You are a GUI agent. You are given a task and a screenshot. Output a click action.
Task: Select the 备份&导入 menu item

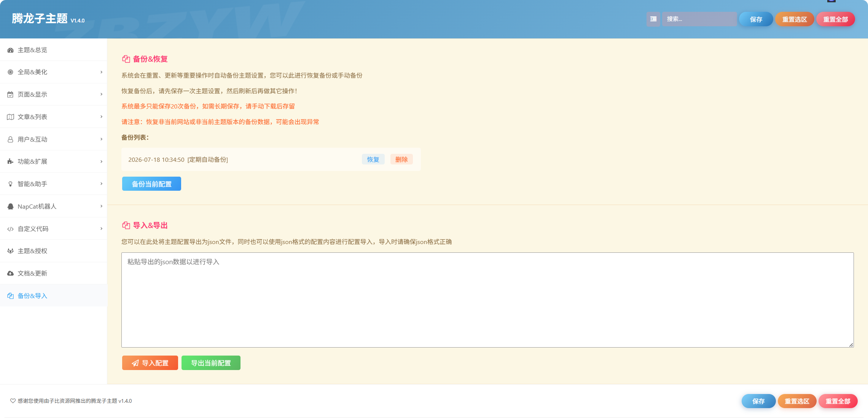(x=53, y=296)
